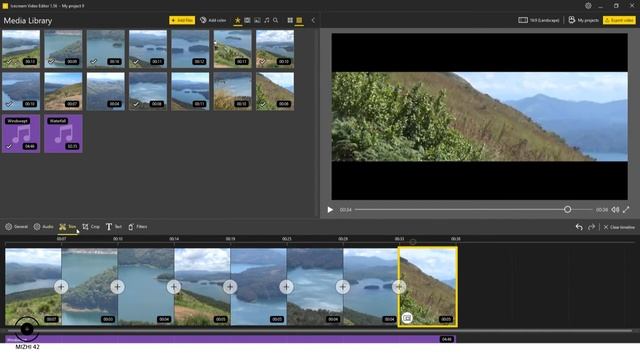Add transition between sixth and seventh clips
This screenshot has height=360, width=640.
click(x=343, y=287)
